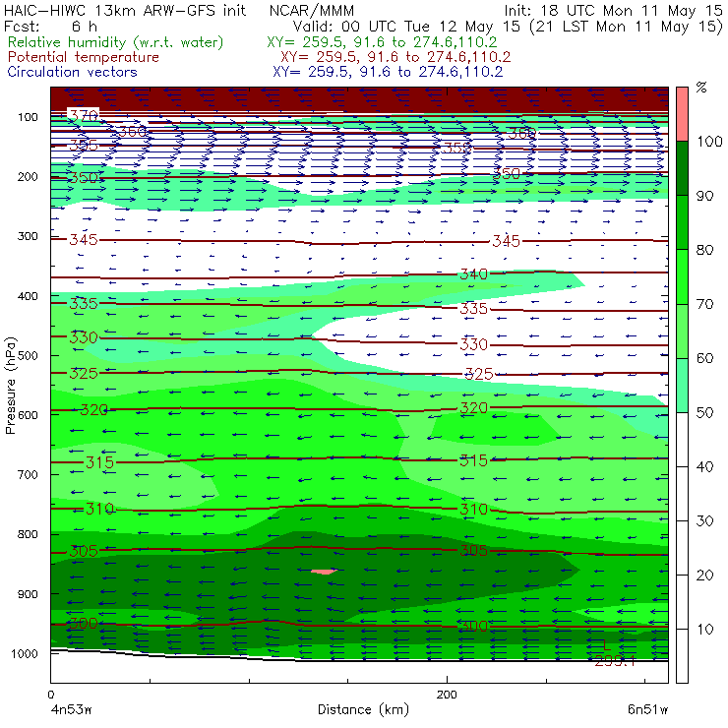728x728 pixels.
Task: Select the '6n51w' end coordinate label
Action: [647, 710]
